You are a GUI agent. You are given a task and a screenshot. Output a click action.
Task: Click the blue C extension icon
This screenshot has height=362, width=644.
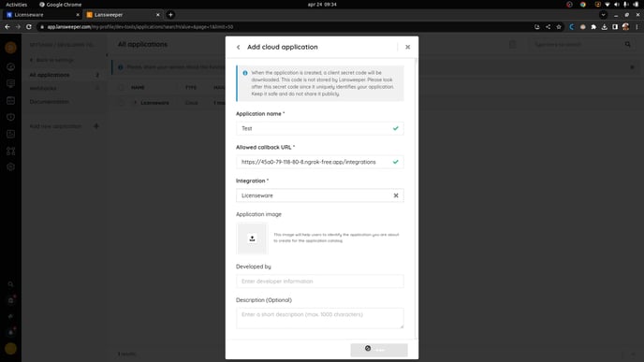571,27
